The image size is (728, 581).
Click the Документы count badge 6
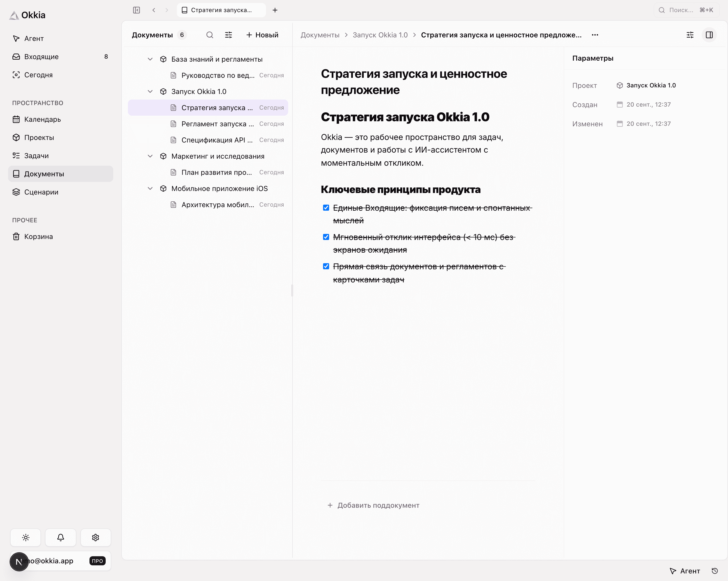tap(182, 35)
